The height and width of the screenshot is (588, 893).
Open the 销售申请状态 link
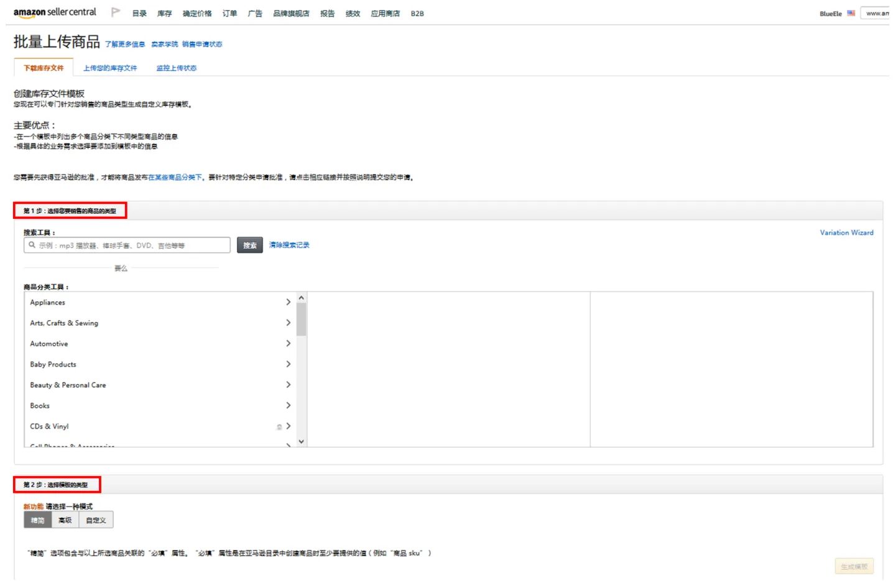202,44
